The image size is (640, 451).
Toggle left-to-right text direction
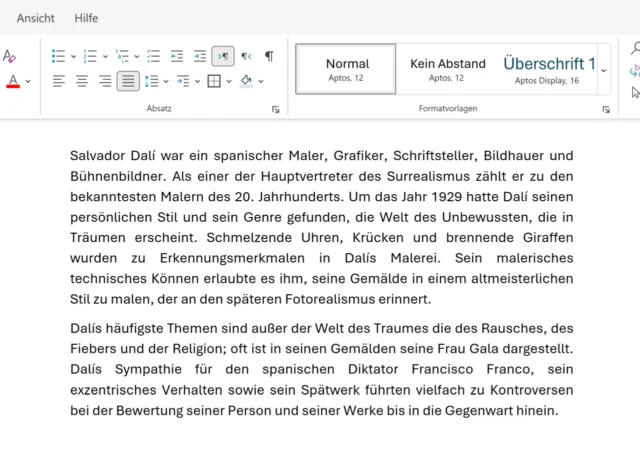[223, 56]
